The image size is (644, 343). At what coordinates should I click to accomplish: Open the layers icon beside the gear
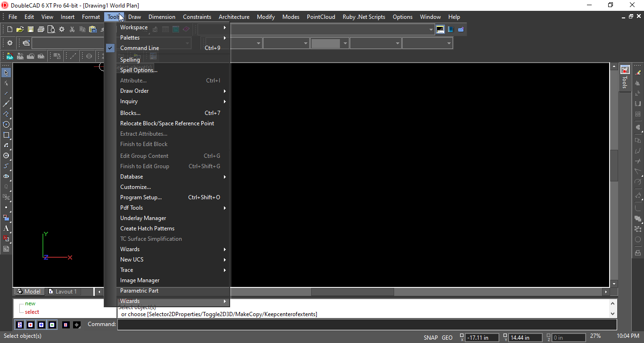pos(26,43)
